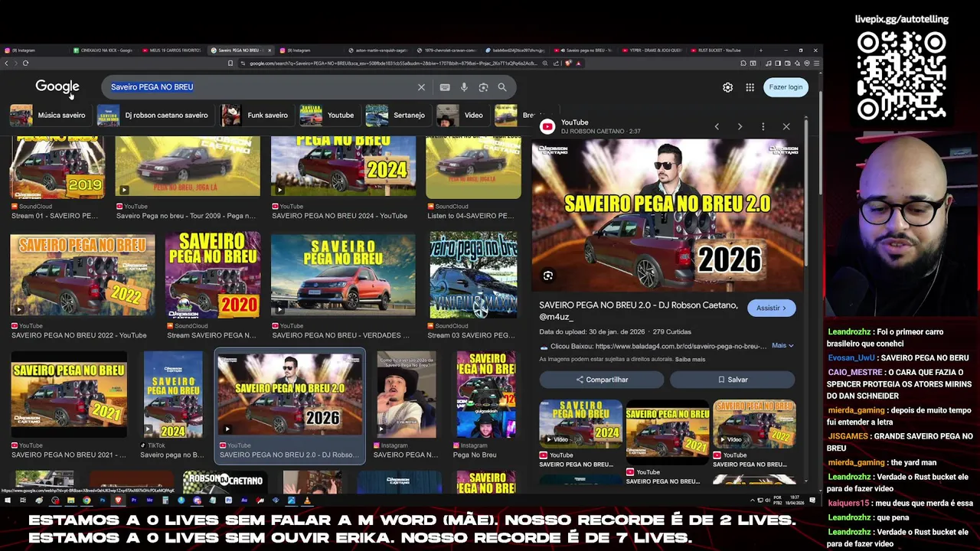
Task: Open Chrome from the taskbar
Action: pyautogui.click(x=87, y=500)
